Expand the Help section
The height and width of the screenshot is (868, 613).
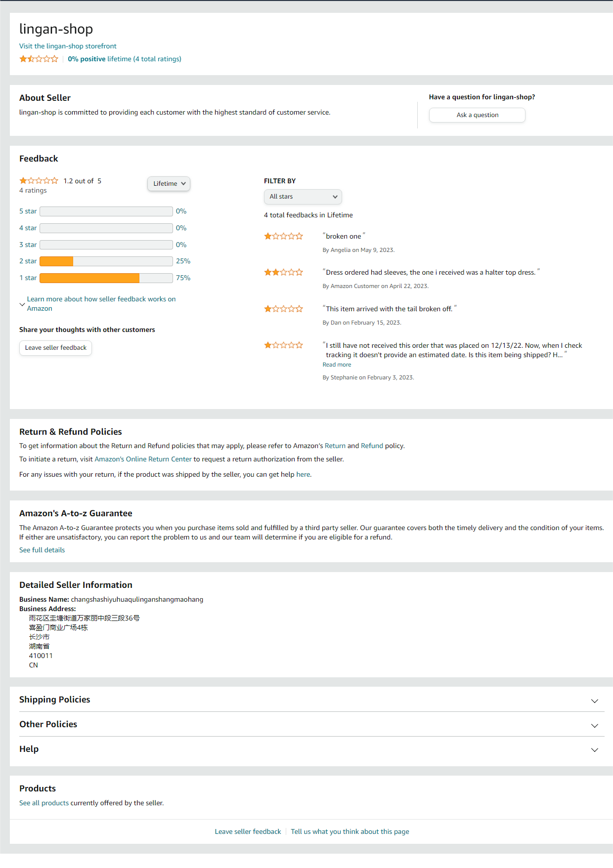click(594, 749)
